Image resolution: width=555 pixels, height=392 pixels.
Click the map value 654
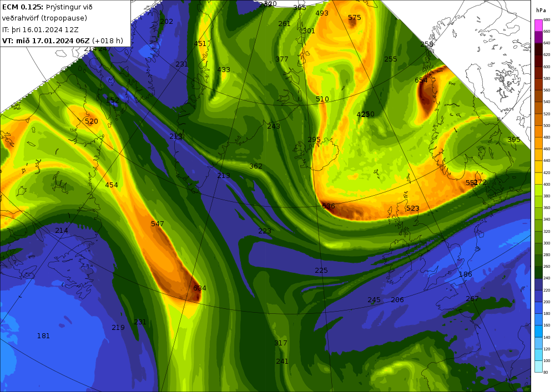(421, 80)
